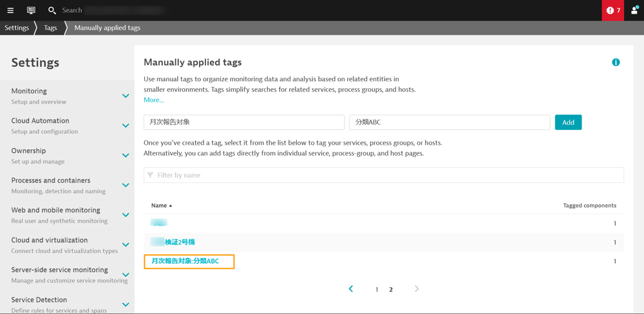Open Monitoring settings menu item
The width and height of the screenshot is (644, 314).
point(67,96)
